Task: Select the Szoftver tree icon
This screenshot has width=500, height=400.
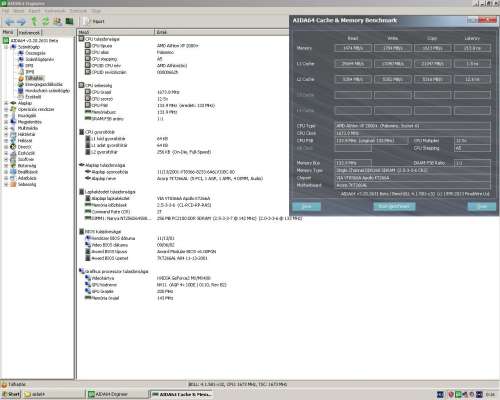Action: (x=13, y=159)
